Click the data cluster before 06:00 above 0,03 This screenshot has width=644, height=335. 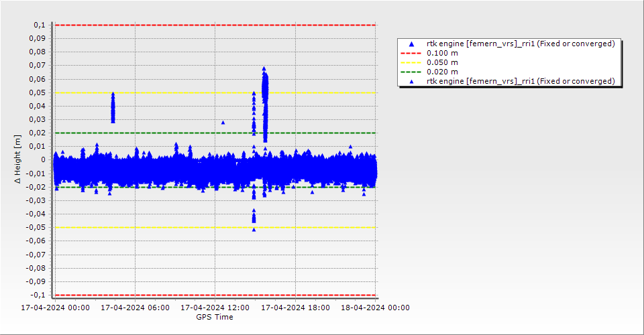(113, 108)
